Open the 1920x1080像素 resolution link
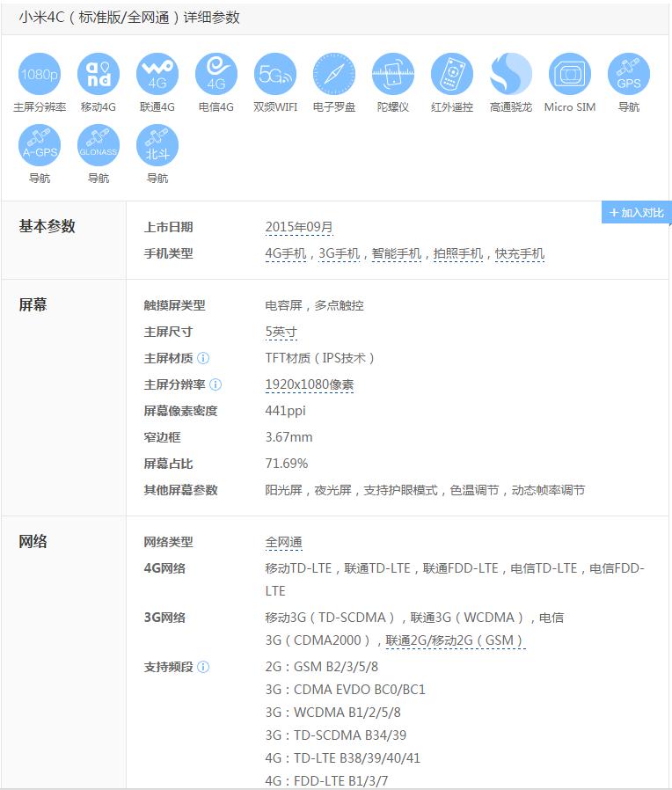The height and width of the screenshot is (790, 672). click(x=310, y=384)
